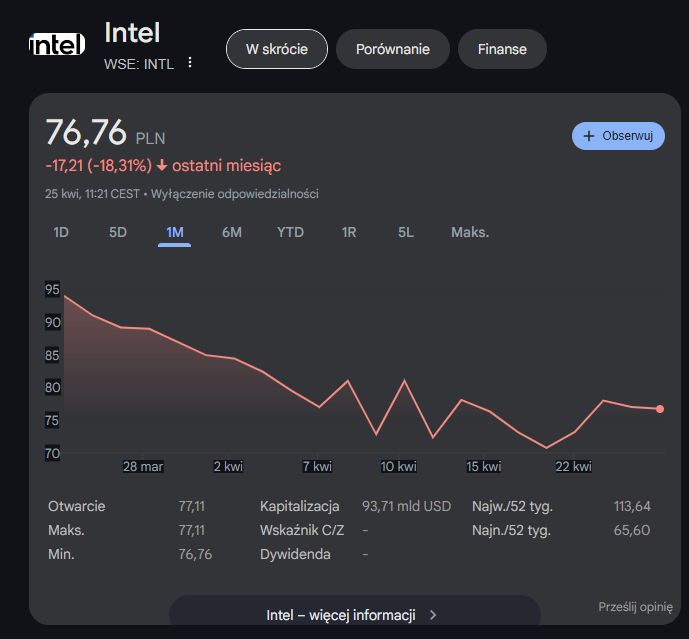Open the three-dot menu beside WSE: INTL
The width and height of the screenshot is (689, 639).
pos(191,63)
